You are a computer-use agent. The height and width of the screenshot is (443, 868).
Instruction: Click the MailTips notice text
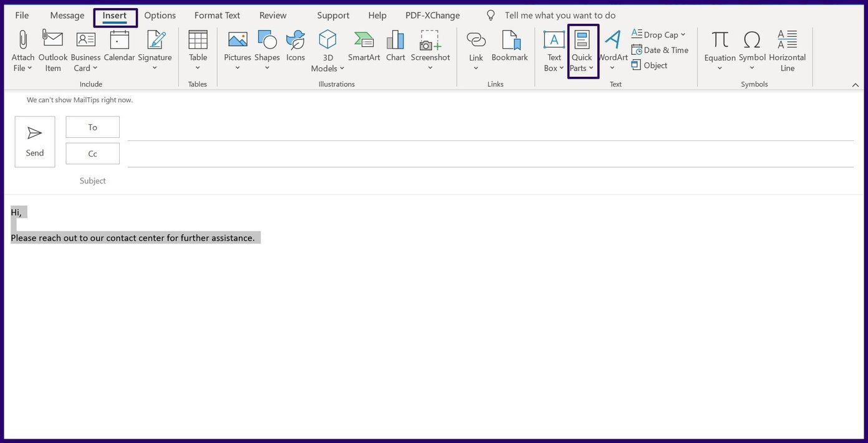[80, 100]
